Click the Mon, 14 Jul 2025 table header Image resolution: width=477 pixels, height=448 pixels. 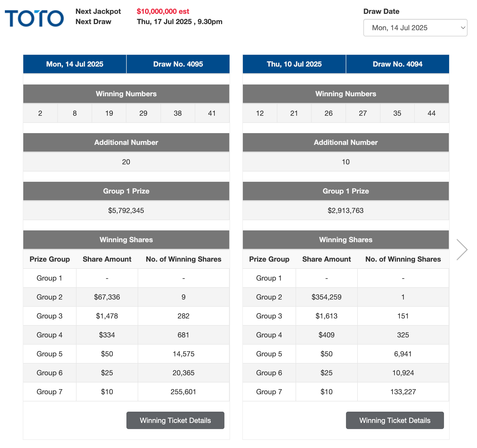point(75,64)
